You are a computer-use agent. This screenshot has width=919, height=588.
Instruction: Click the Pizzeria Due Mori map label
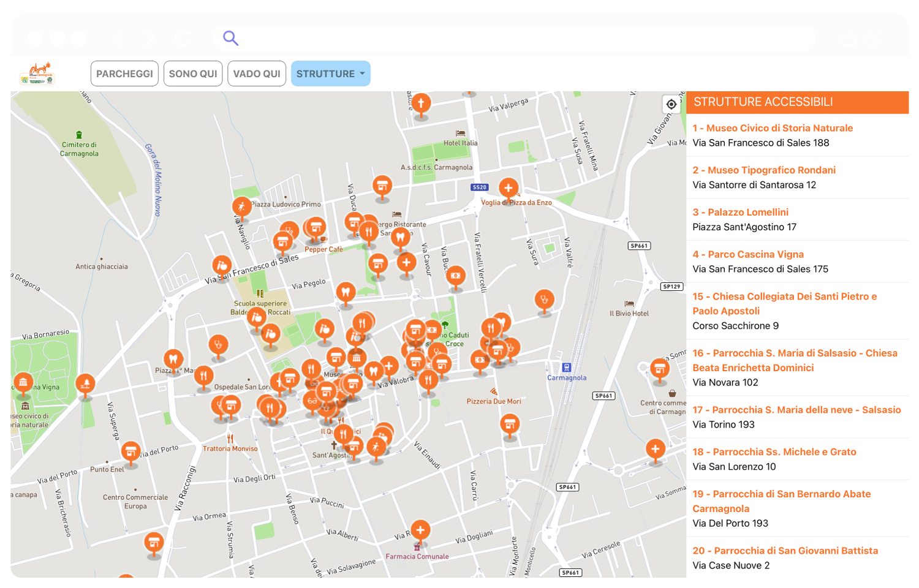(494, 402)
